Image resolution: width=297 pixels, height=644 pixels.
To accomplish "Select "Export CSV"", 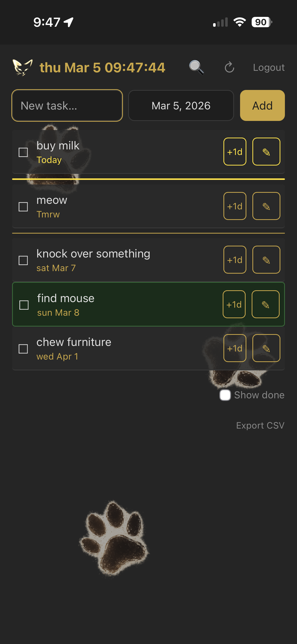I will (260, 425).
